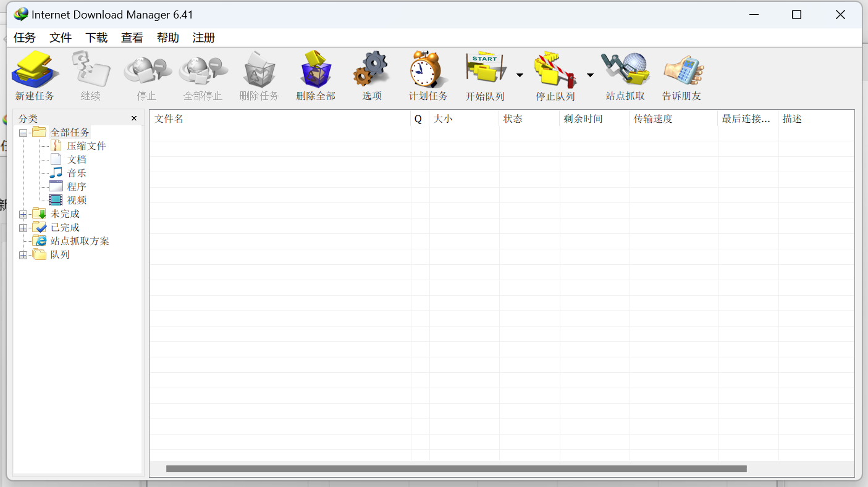The image size is (868, 487).
Task: Open the 查看 menu
Action: coord(132,38)
